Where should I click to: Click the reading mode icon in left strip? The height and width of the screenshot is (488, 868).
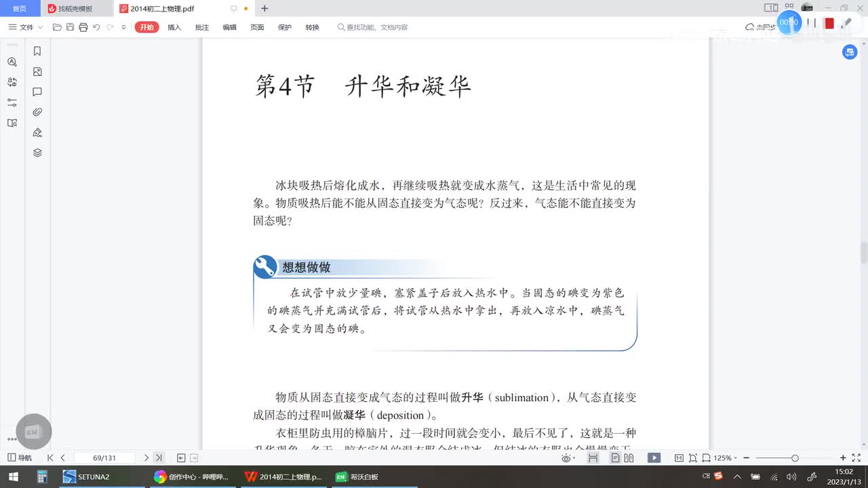[12, 123]
